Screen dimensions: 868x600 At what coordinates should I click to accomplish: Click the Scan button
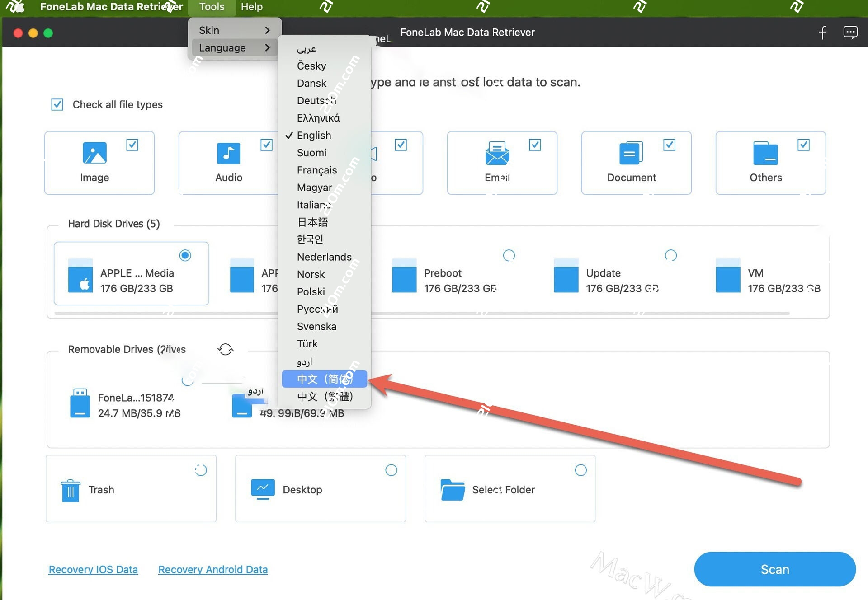click(x=774, y=569)
